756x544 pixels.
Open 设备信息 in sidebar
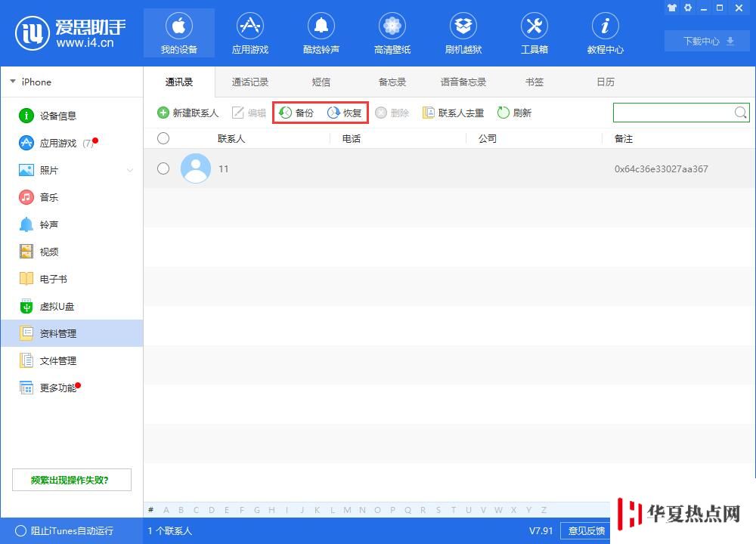pos(72,116)
